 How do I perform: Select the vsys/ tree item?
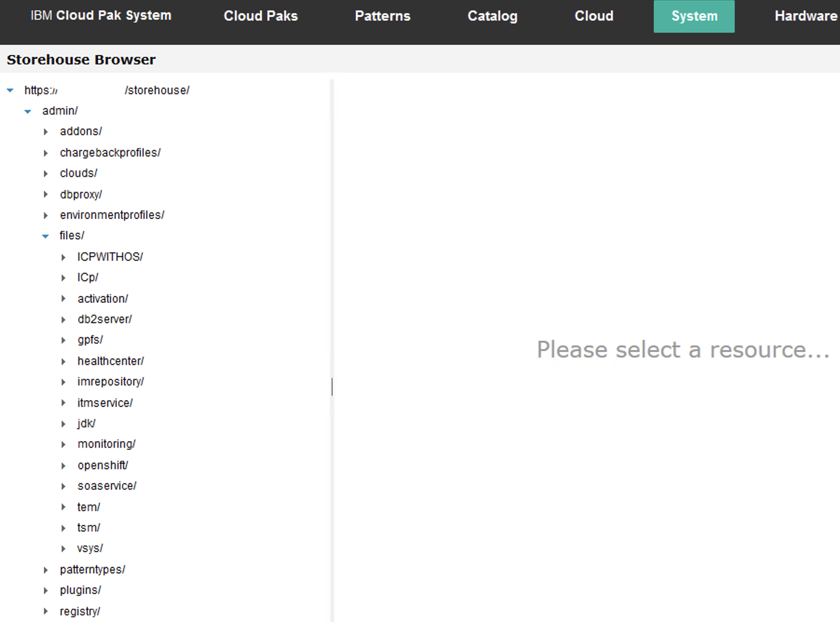[90, 548]
